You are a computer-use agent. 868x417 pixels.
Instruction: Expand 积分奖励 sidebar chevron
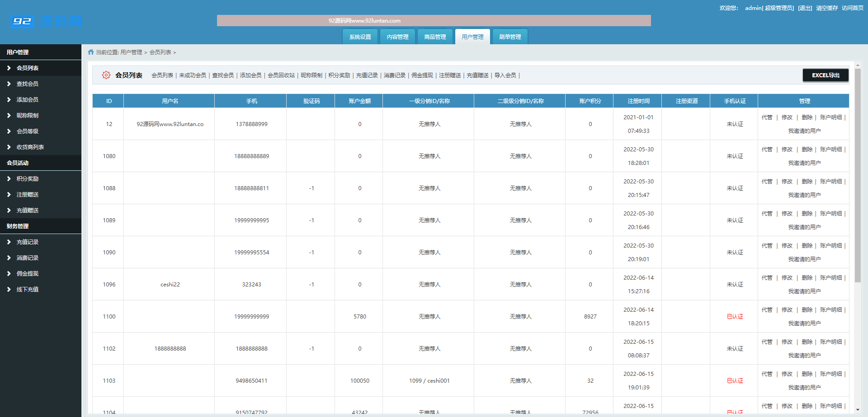[x=9, y=178]
